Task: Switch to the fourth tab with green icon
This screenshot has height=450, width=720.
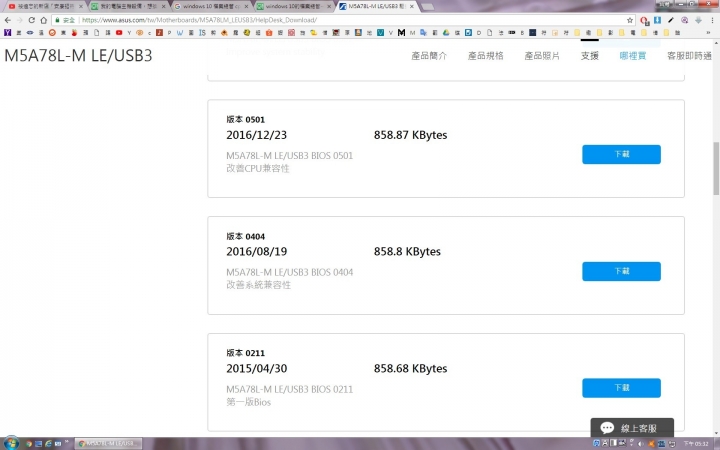Action: tap(294, 6)
